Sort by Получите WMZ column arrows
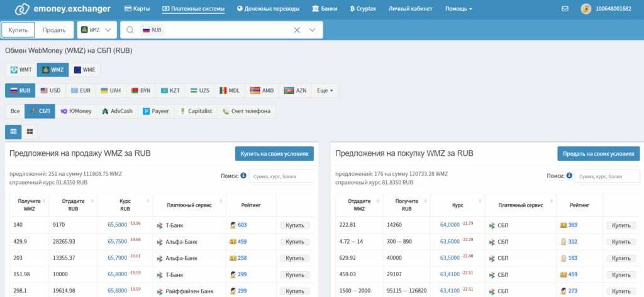 coord(44,201)
